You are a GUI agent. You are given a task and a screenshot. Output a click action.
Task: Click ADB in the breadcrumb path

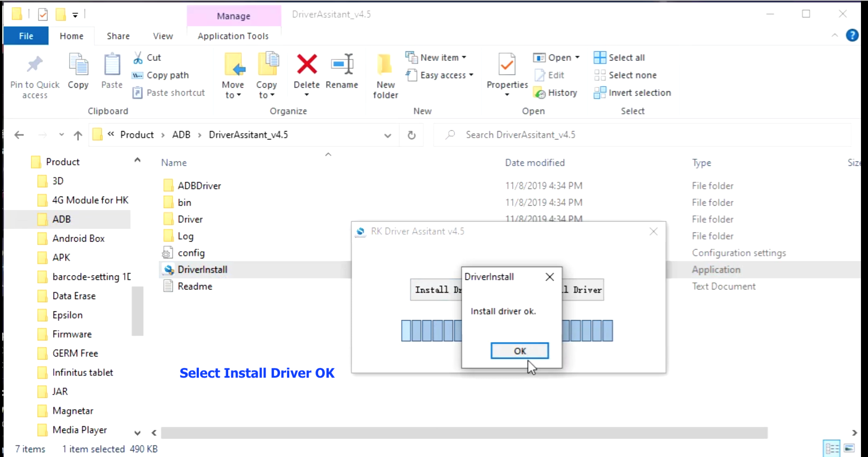pos(181,135)
